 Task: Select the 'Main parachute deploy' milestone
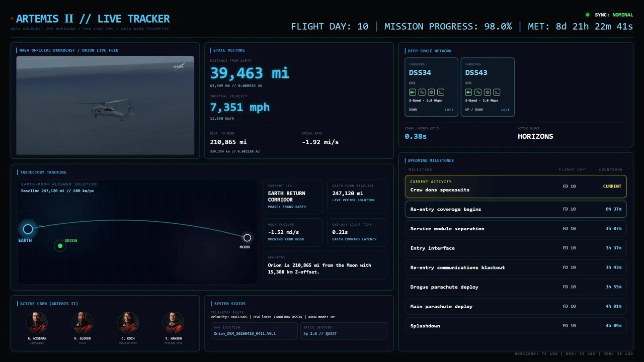tap(516, 306)
